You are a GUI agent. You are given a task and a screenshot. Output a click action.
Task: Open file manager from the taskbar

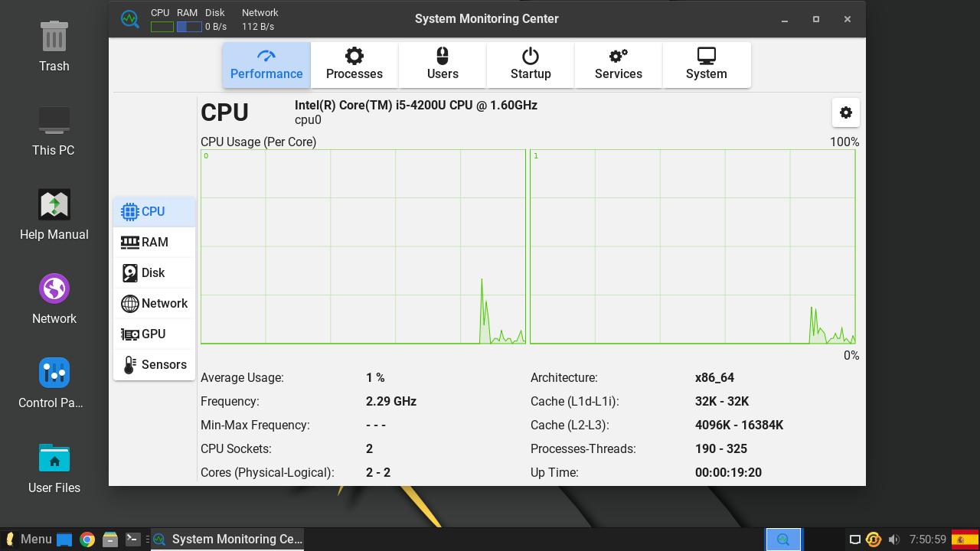coord(110,540)
